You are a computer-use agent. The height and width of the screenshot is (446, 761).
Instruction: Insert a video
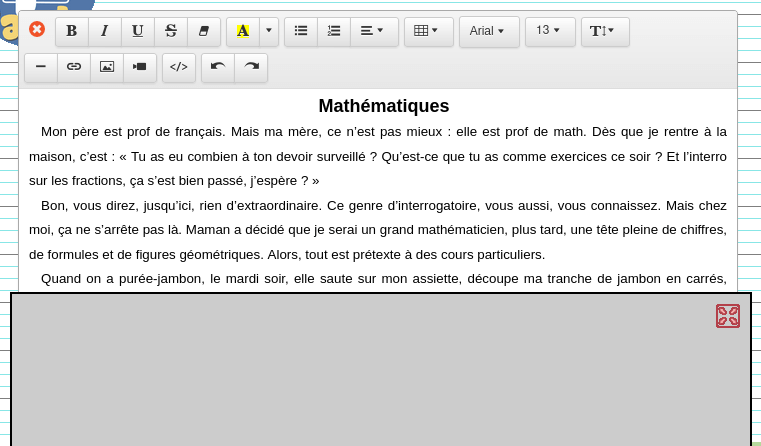[x=140, y=67]
